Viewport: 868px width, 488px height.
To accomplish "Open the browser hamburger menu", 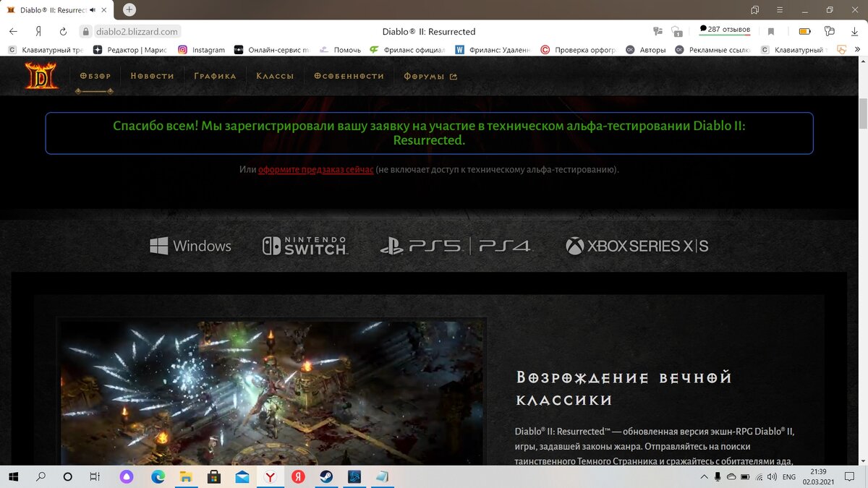I will 780,9.
